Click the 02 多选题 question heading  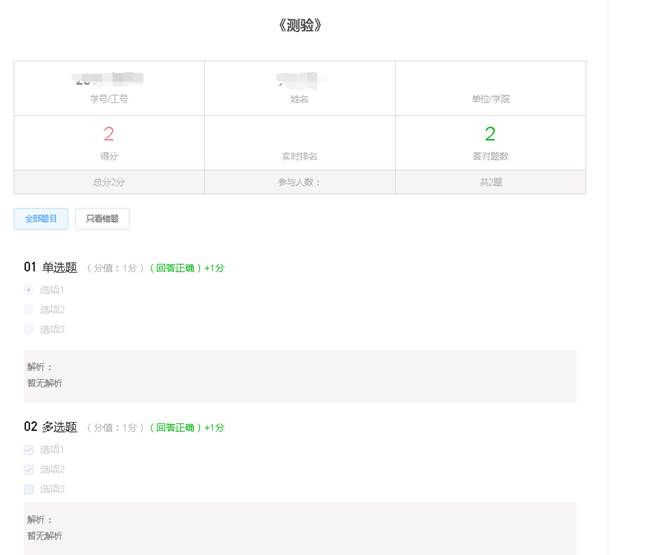51,427
